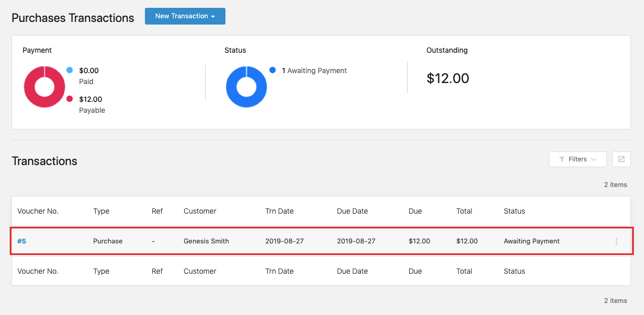This screenshot has height=315, width=644.
Task: Click the Status donut chart
Action: [246, 87]
